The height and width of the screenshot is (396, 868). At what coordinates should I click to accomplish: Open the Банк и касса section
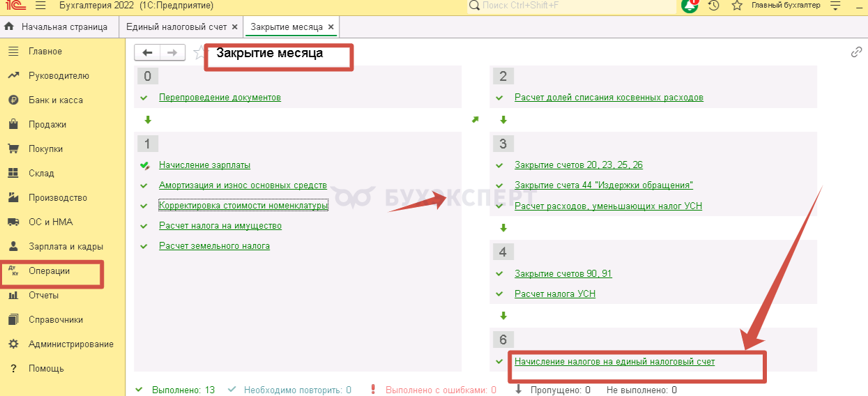pyautogui.click(x=56, y=100)
